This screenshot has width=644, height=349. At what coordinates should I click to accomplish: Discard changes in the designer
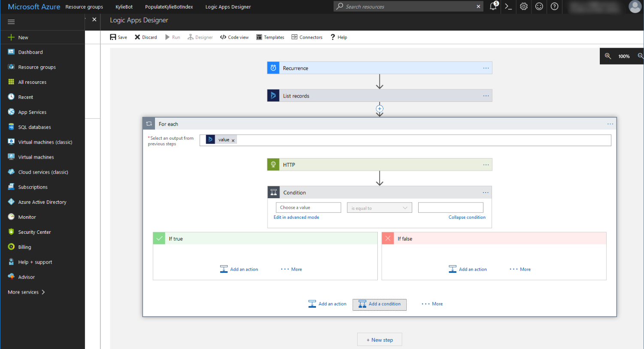tap(146, 37)
